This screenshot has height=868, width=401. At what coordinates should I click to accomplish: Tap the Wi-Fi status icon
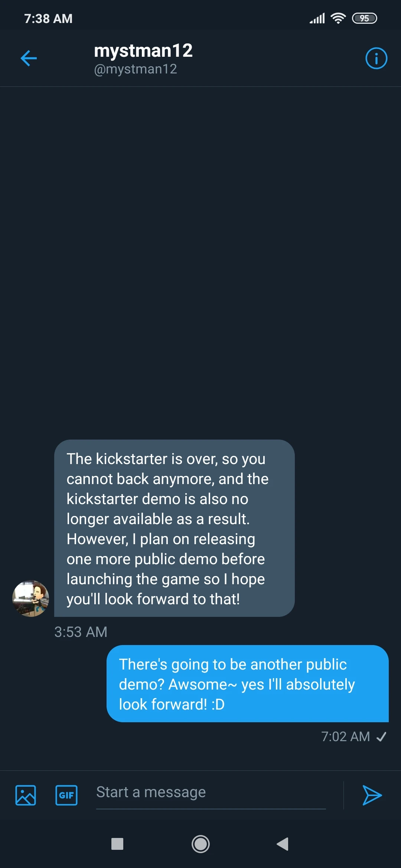[338, 18]
